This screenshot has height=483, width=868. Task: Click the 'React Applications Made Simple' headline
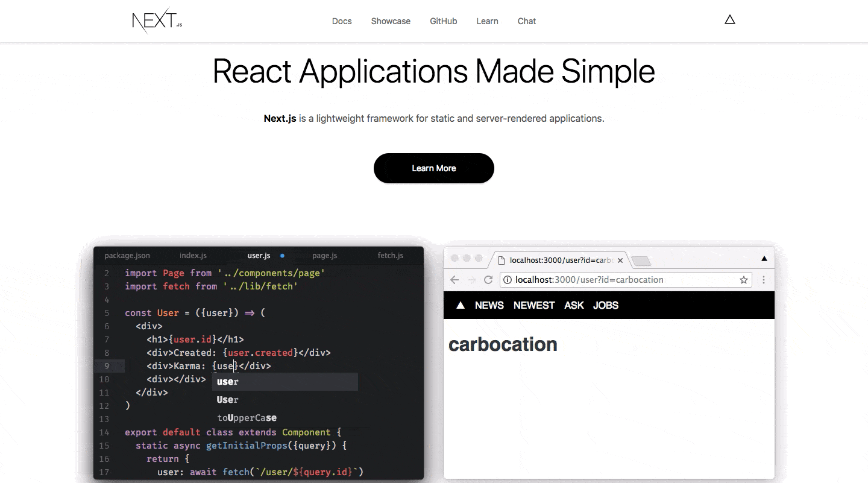(x=434, y=71)
